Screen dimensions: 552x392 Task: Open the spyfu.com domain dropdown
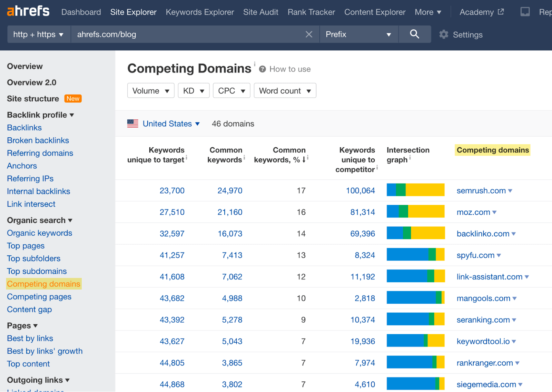tap(499, 255)
